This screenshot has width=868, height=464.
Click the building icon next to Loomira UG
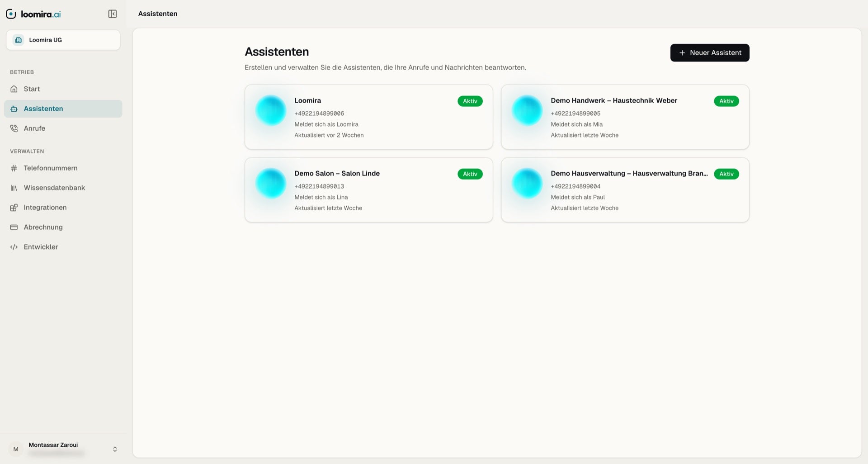[19, 40]
